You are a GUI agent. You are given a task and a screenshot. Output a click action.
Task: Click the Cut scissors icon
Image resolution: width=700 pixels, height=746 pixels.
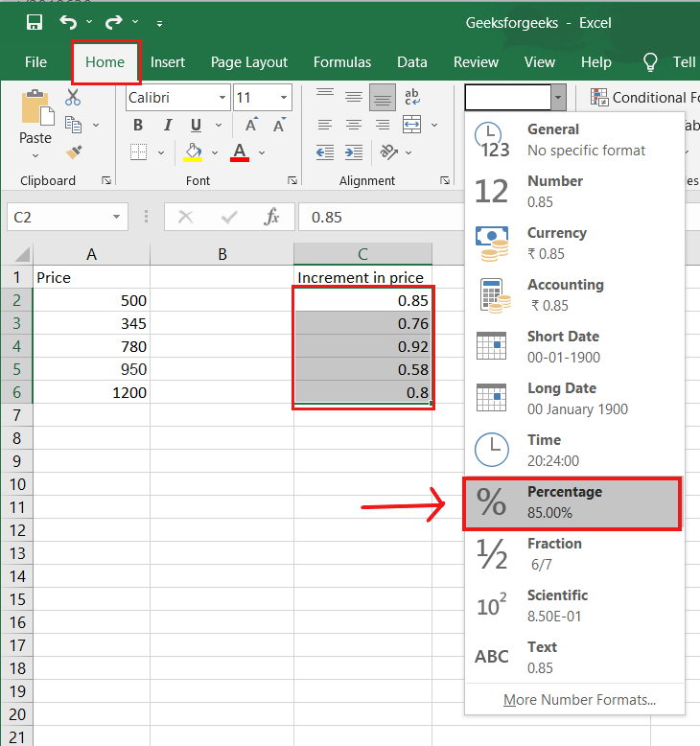73,97
